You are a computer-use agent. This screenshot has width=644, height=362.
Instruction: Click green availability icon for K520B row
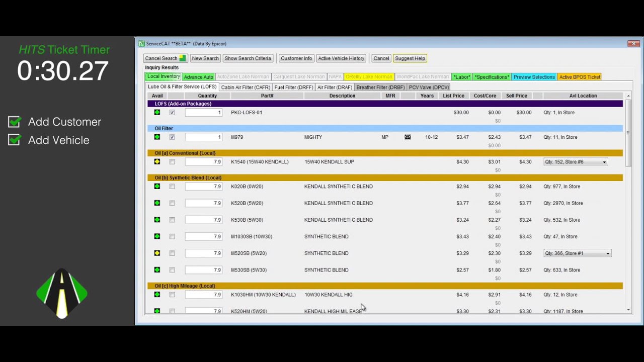click(x=157, y=203)
